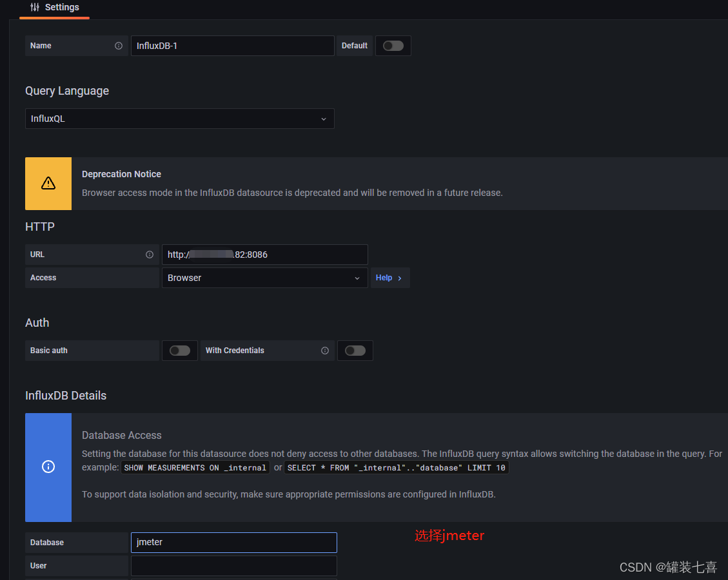This screenshot has height=580, width=728.
Task: Open the InfluxQL query language dropdown
Action: pos(180,119)
